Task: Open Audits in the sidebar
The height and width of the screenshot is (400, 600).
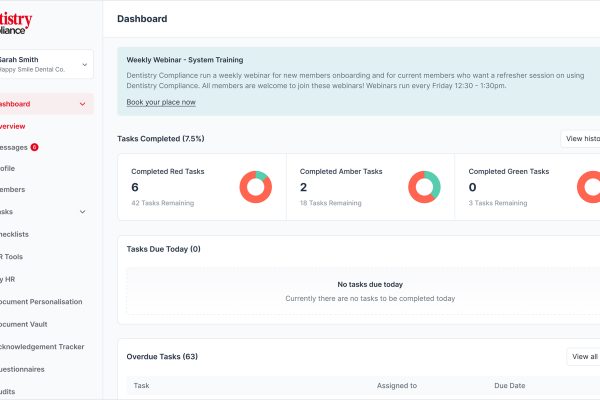Action: coord(7,392)
